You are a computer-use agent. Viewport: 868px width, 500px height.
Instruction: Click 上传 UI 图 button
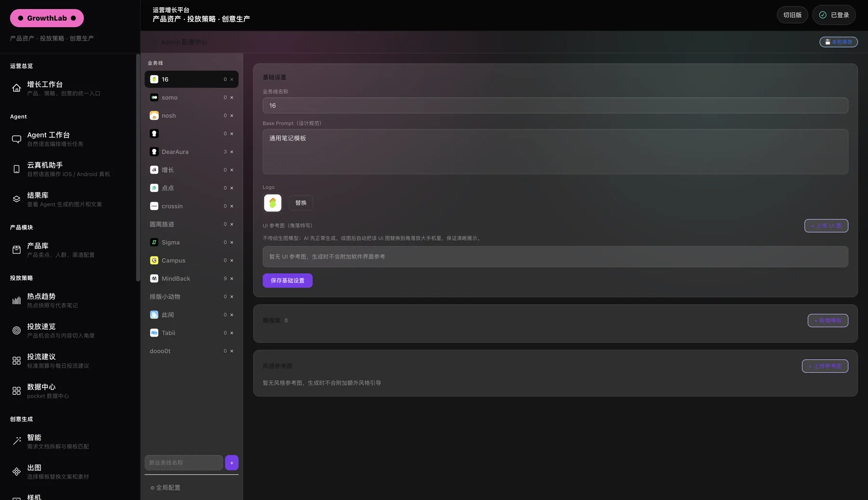click(x=826, y=226)
